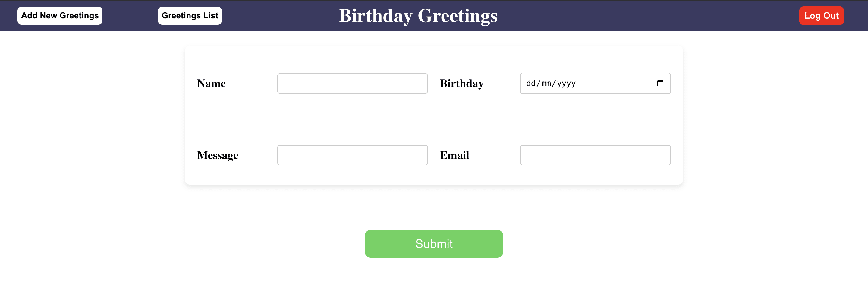The width and height of the screenshot is (868, 295).
Task: Click the Birthday field label
Action: click(462, 84)
